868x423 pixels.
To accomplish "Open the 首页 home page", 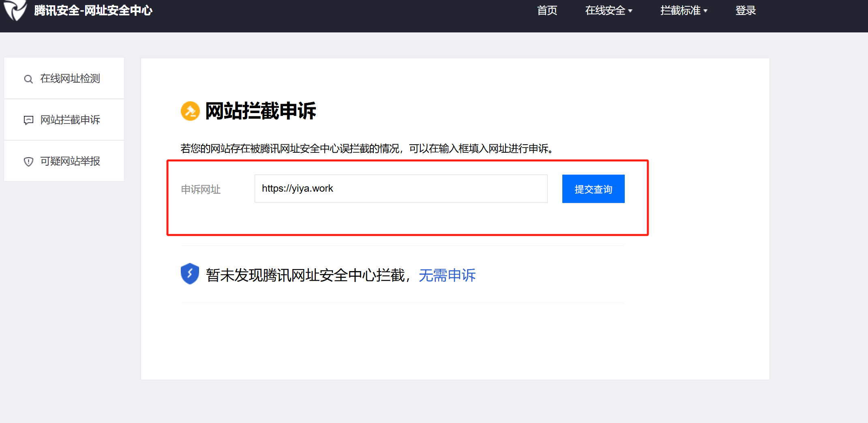I will tap(547, 11).
